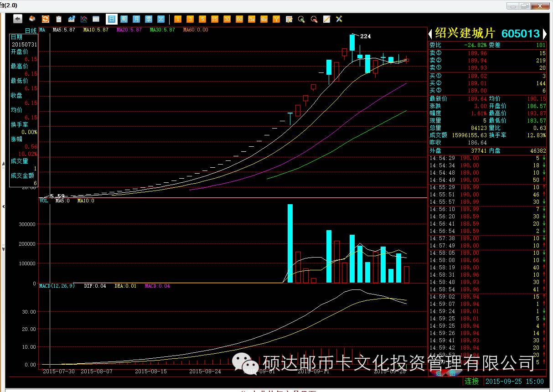The width and height of the screenshot is (553, 392).
Task: Toggle the weekly 周 chart period
Action: click(x=124, y=19)
